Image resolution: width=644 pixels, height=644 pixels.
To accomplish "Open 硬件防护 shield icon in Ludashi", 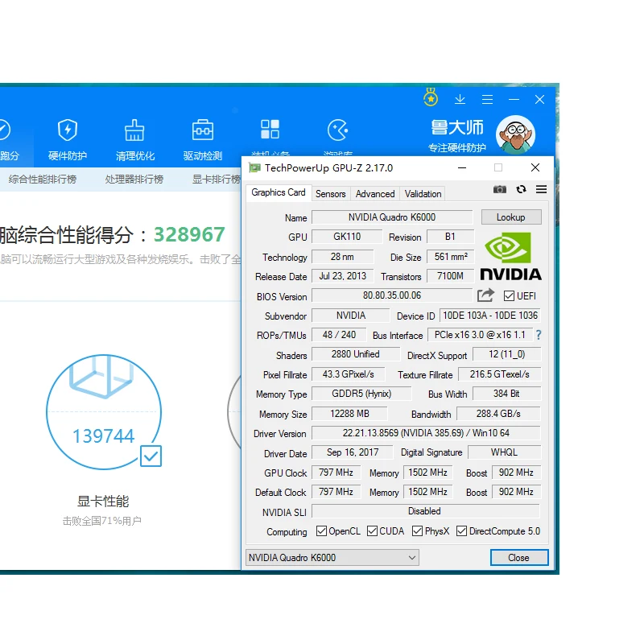I will click(68, 130).
